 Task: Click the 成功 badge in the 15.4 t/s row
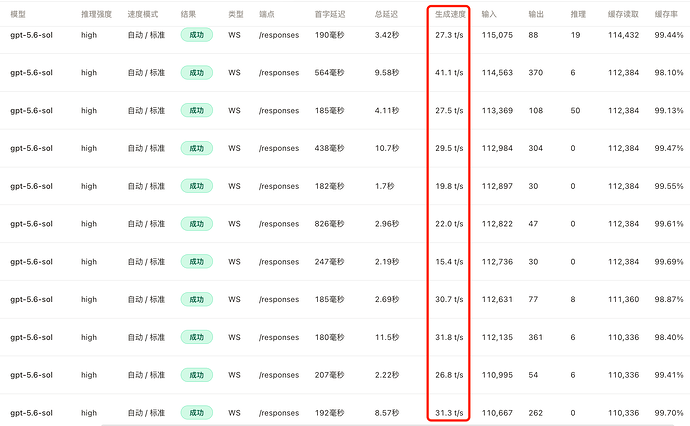(197, 261)
